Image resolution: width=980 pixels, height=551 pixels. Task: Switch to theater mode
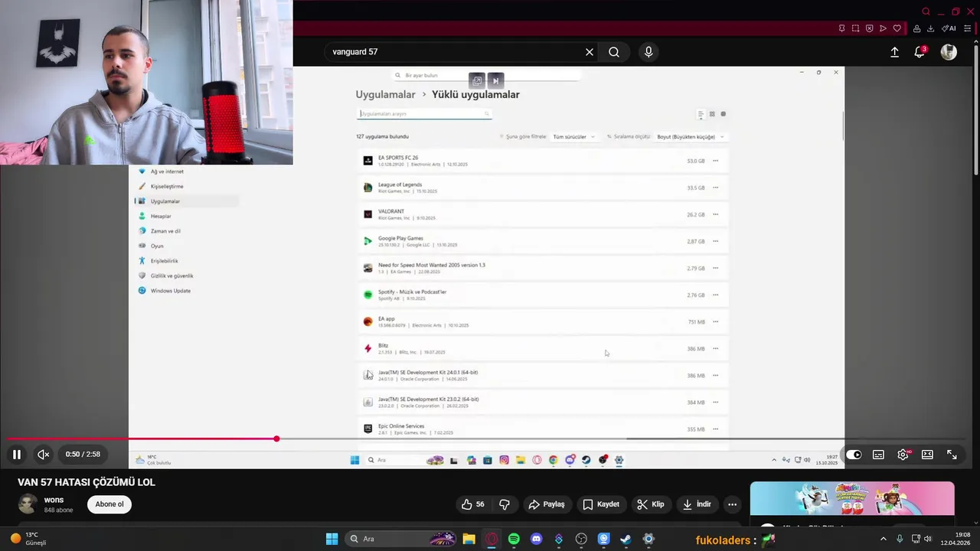point(927,455)
